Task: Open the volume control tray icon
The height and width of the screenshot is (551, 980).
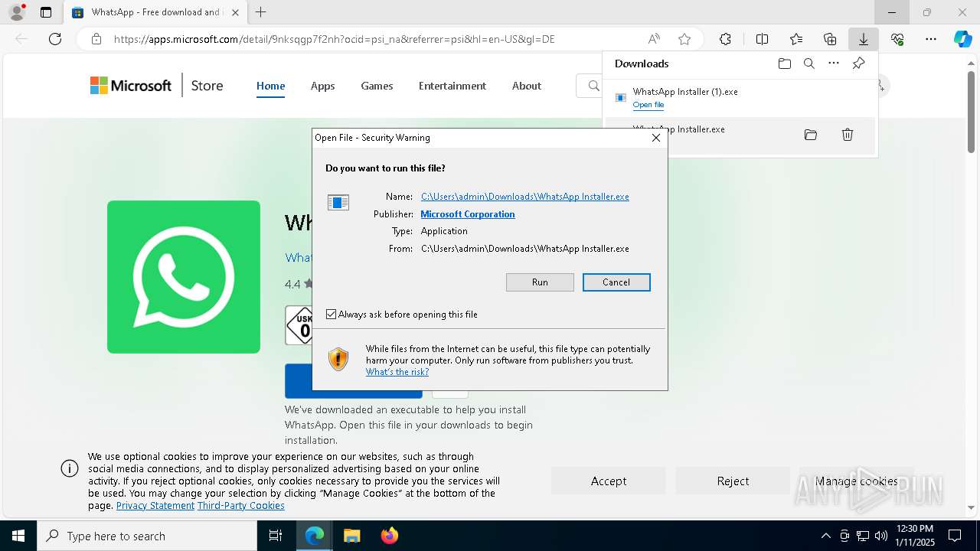Action: [x=881, y=536]
